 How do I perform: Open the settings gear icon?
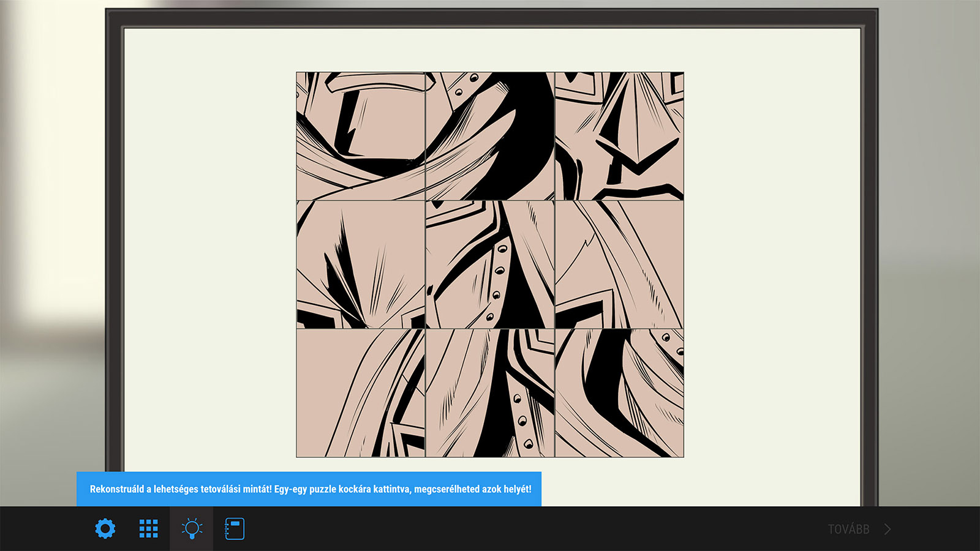coord(105,528)
